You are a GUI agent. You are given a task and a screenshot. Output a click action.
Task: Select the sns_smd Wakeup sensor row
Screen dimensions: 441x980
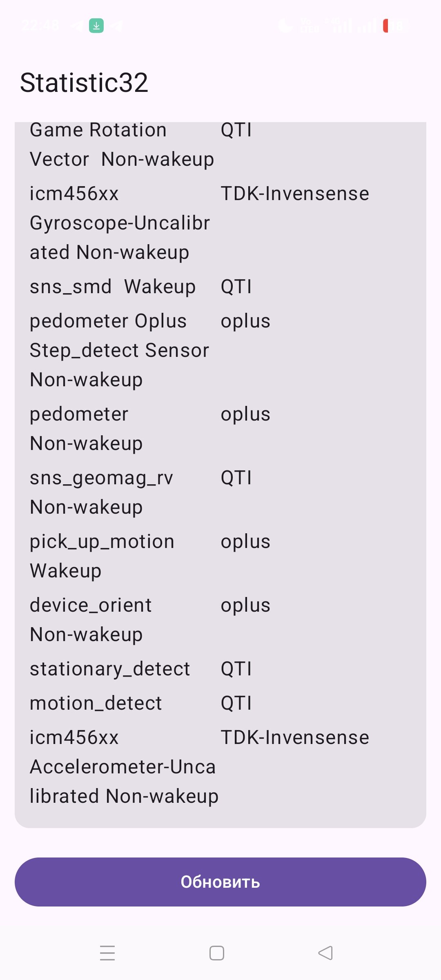(220, 287)
